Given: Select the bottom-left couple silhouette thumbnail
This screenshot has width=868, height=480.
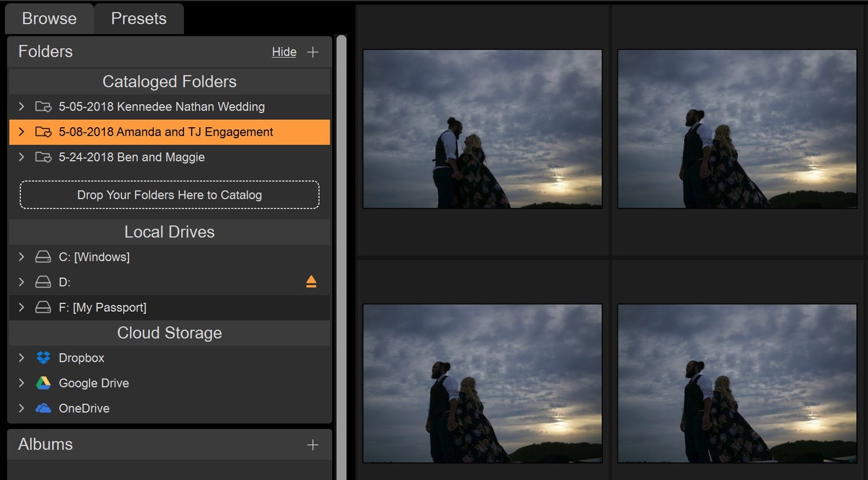Looking at the screenshot, I should [x=483, y=383].
